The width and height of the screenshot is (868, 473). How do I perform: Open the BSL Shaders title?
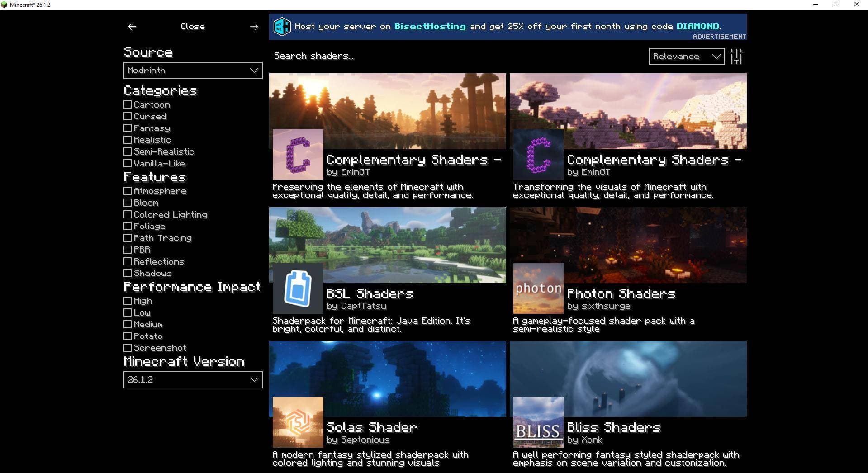[x=370, y=293]
